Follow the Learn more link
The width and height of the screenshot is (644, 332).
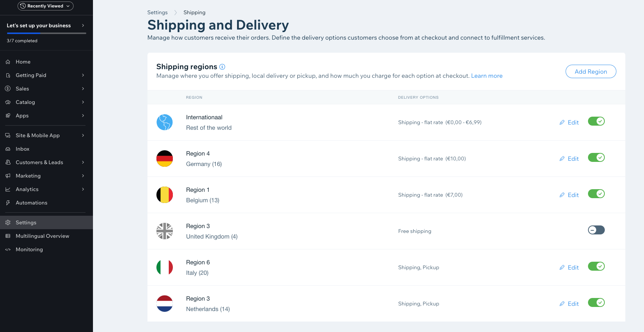[486, 76]
